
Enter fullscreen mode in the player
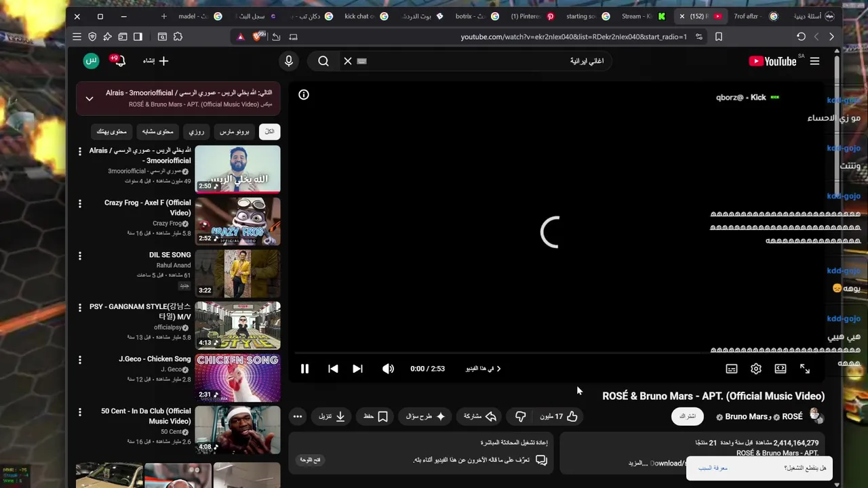click(805, 369)
